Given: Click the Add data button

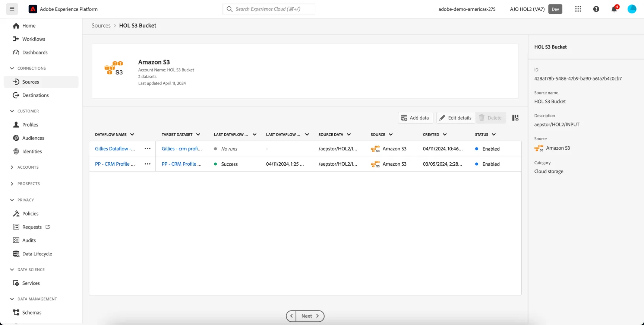Looking at the screenshot, I should click(415, 118).
